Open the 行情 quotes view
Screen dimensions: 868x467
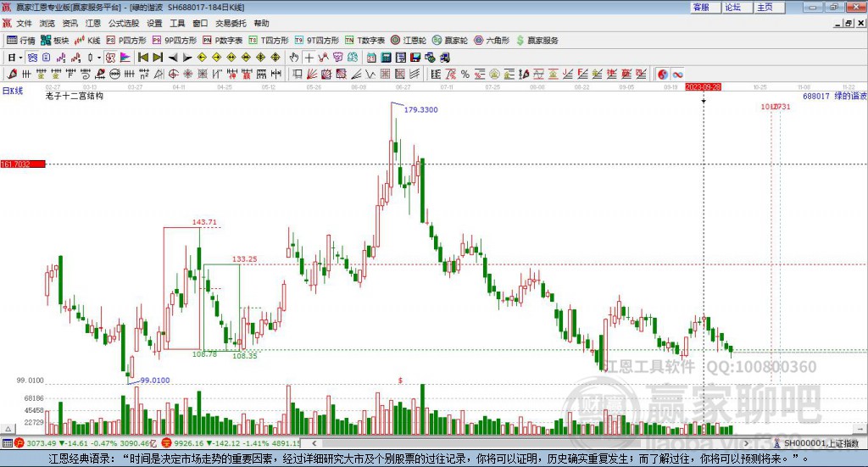[x=21, y=41]
